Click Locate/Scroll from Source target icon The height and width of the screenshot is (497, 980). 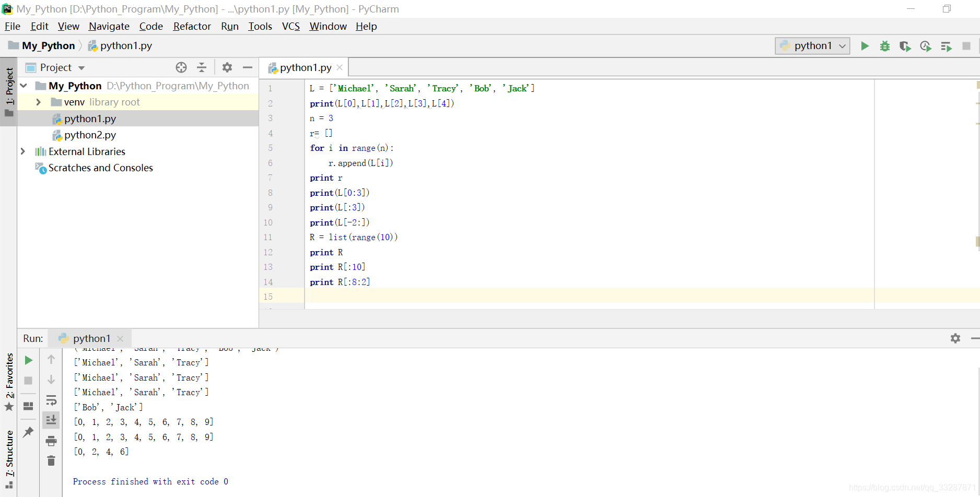pos(181,67)
